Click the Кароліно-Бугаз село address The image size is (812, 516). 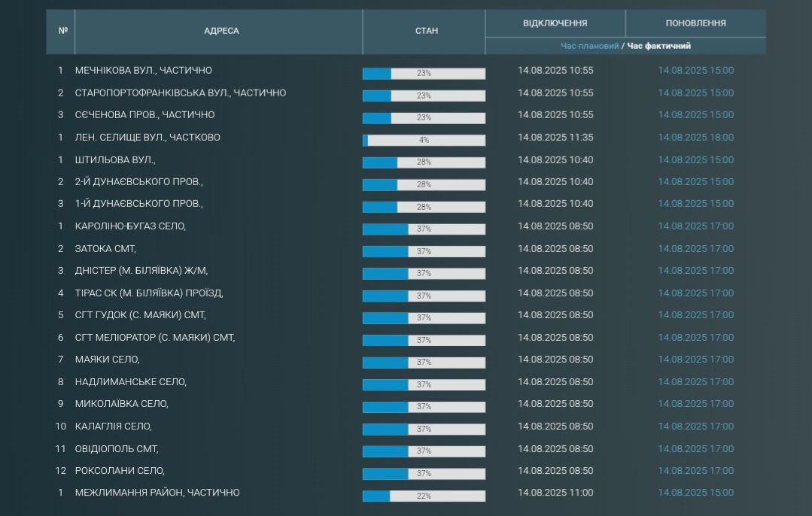point(130,226)
